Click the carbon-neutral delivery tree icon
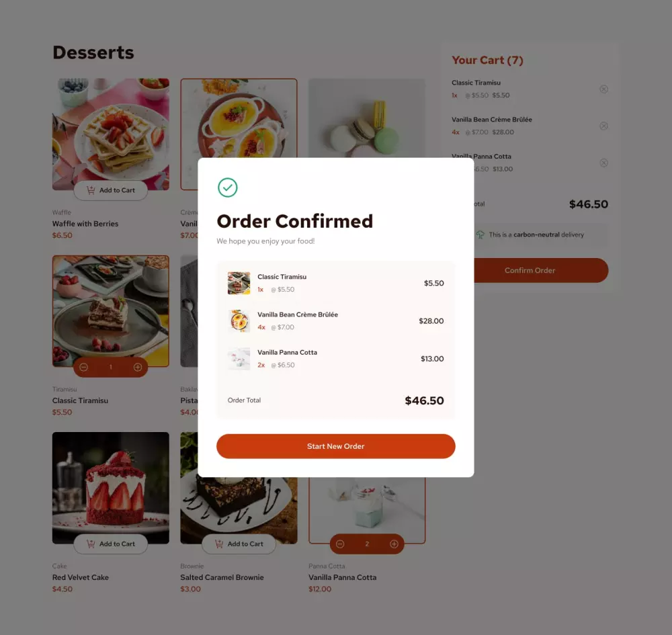 point(480,235)
